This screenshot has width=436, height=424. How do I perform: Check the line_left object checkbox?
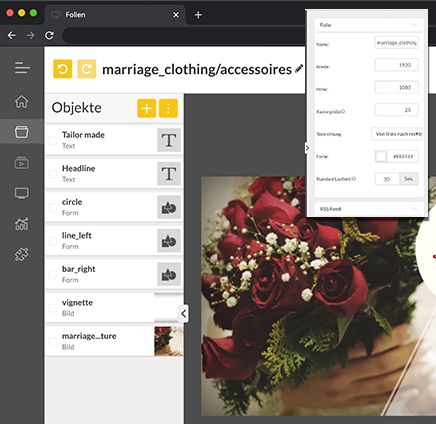[53, 241]
